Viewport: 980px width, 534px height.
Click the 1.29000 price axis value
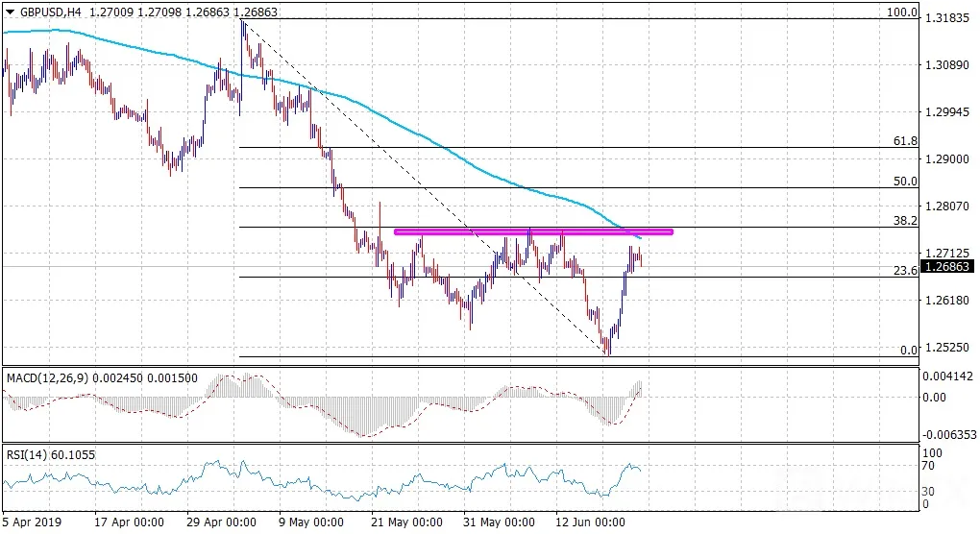(947, 159)
